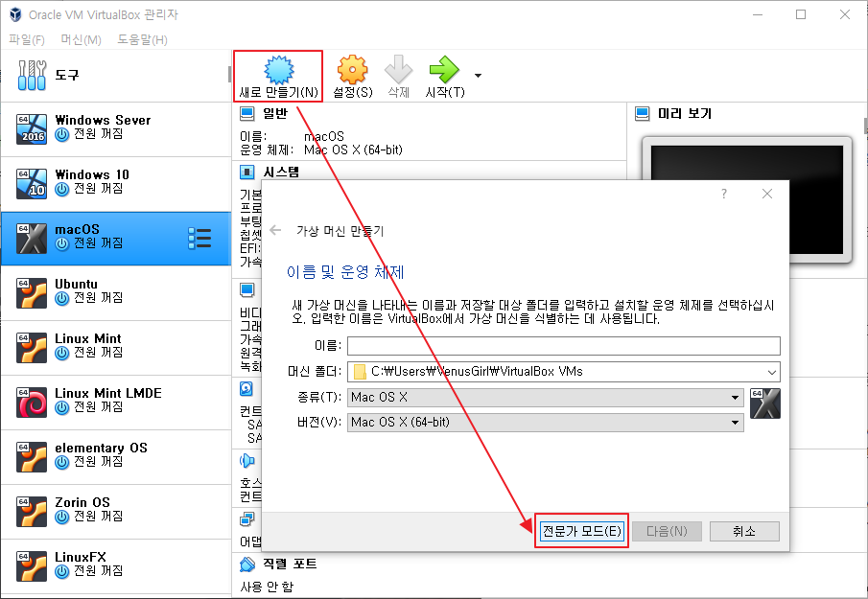This screenshot has height=599, width=868.
Task: Expand the dropdown arrow next to 시작(T)
Action: click(x=478, y=75)
